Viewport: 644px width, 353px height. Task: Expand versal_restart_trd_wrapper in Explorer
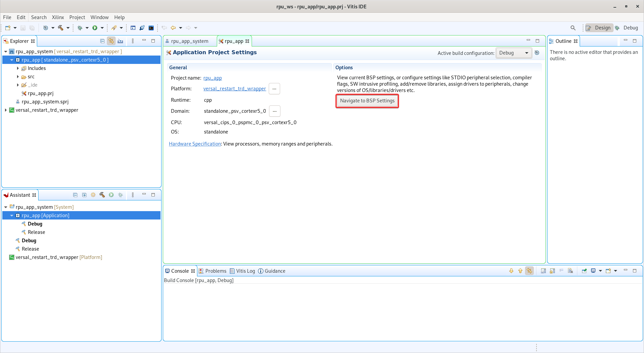6,110
